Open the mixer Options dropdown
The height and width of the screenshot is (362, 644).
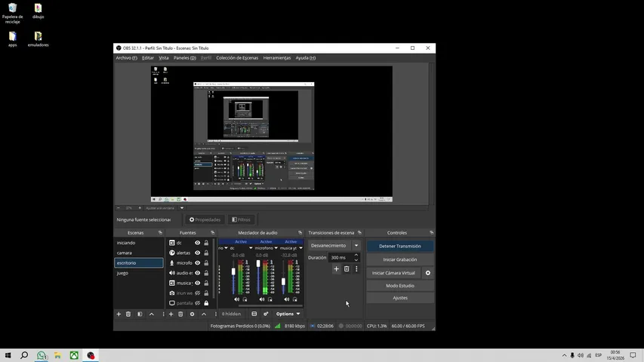pos(288,314)
